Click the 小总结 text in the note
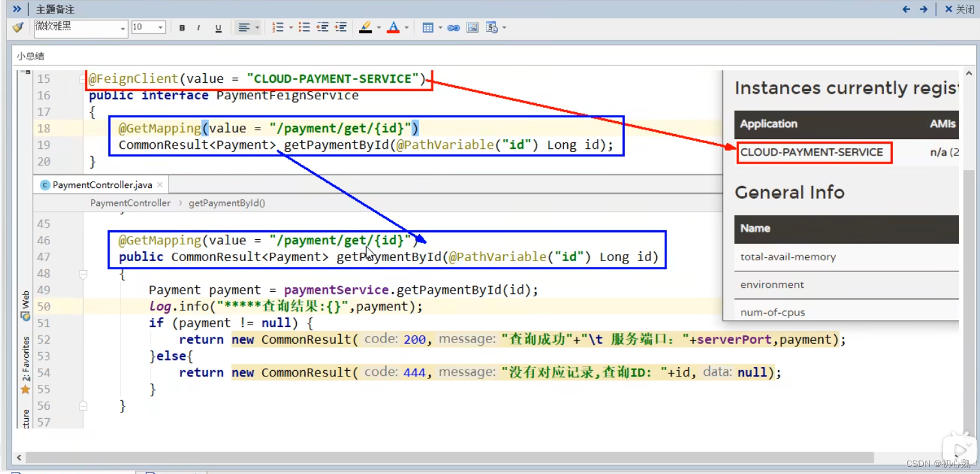The height and width of the screenshot is (474, 980). (30, 56)
